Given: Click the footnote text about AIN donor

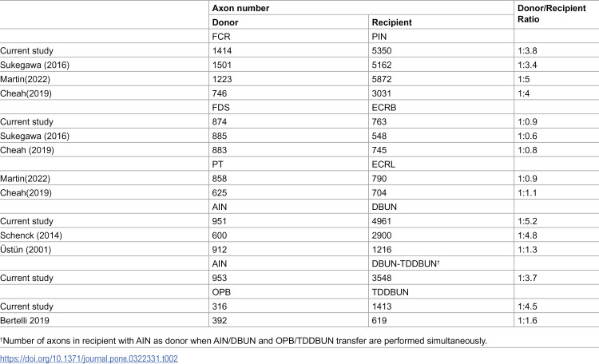Looking at the screenshot, I should (244, 341).
